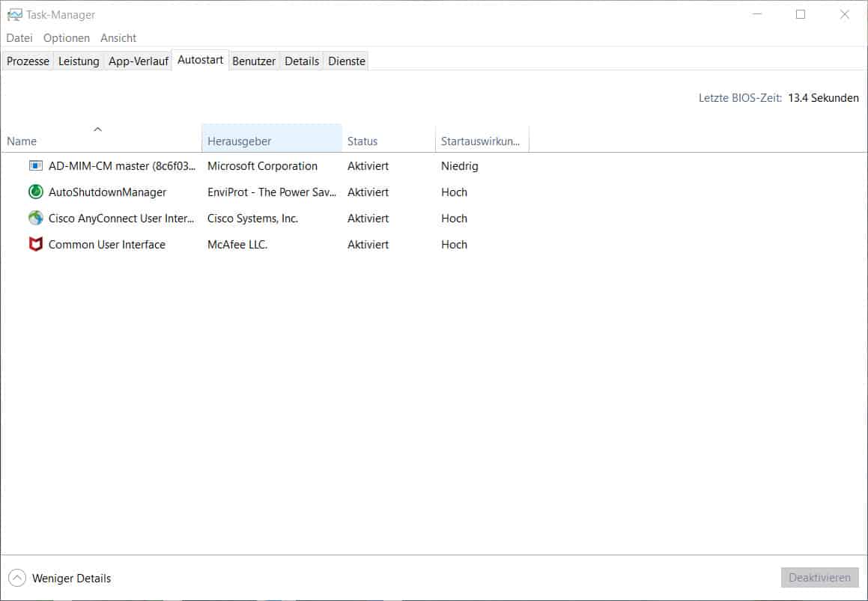
Task: Click the Weniger Details label
Action: pos(71,579)
